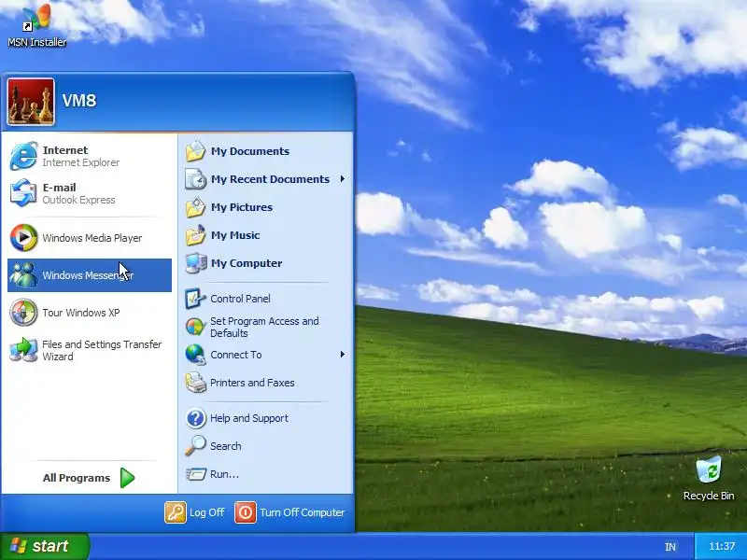Launch the Windows Media Player icon

tap(23, 237)
